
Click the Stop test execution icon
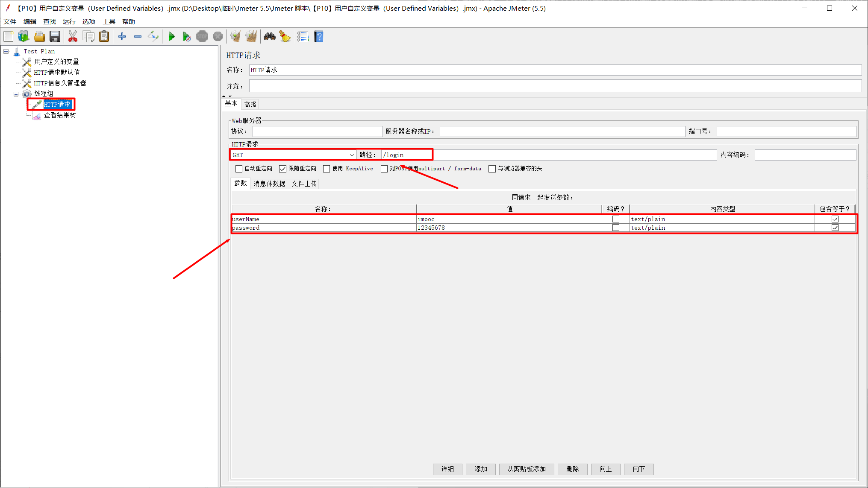pyautogui.click(x=202, y=37)
